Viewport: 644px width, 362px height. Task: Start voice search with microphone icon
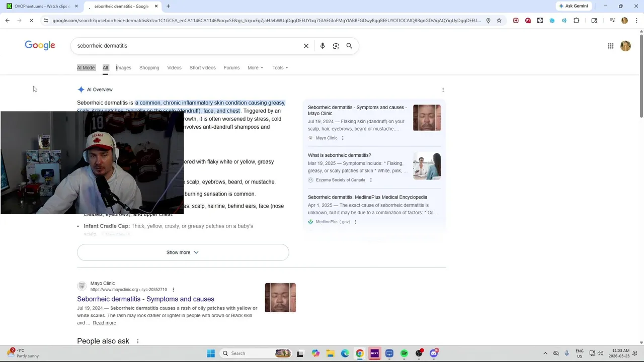tap(323, 46)
